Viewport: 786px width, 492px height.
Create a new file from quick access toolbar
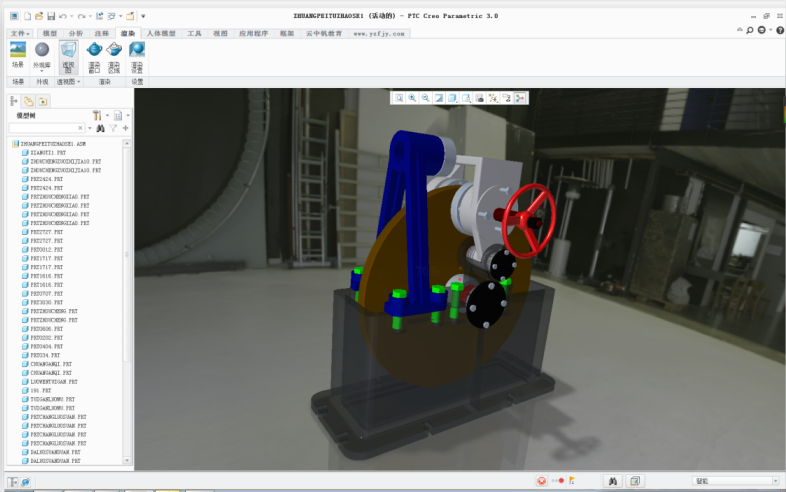coord(28,16)
